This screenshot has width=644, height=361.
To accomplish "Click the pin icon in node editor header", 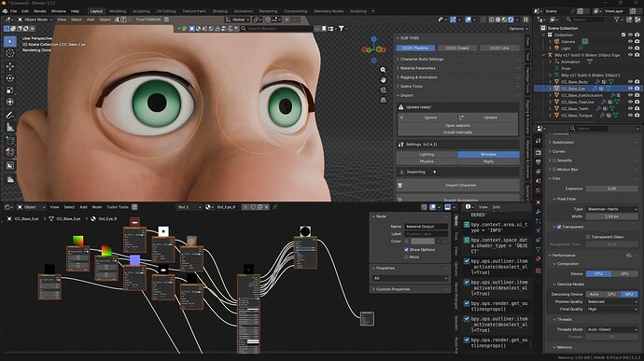I will (275, 207).
